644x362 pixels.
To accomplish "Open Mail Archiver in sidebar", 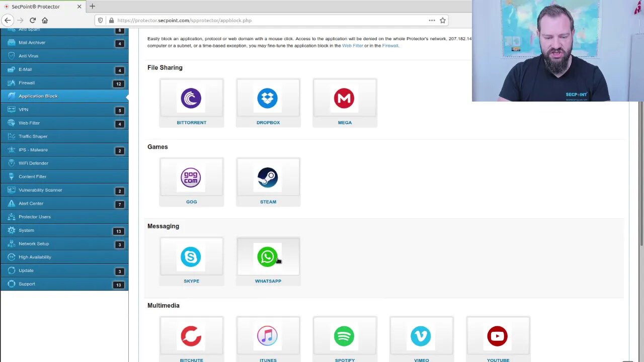I will 64,43.
